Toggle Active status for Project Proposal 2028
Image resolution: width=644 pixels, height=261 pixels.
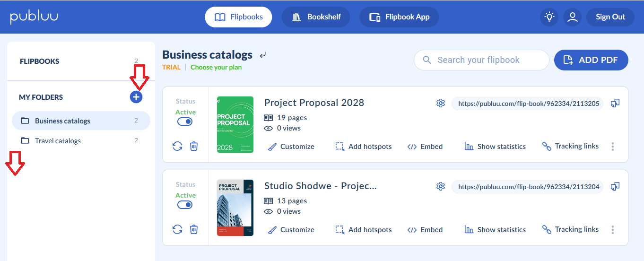pyautogui.click(x=185, y=122)
